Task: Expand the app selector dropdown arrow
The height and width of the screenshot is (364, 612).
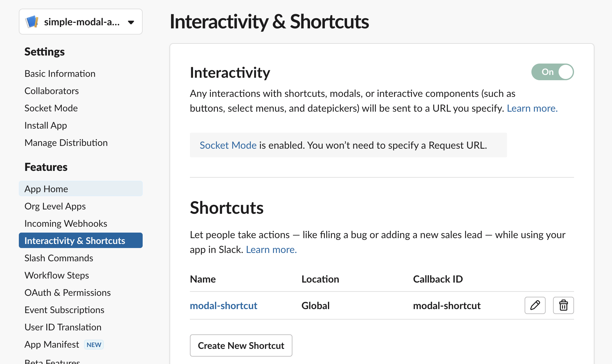Action: tap(131, 22)
